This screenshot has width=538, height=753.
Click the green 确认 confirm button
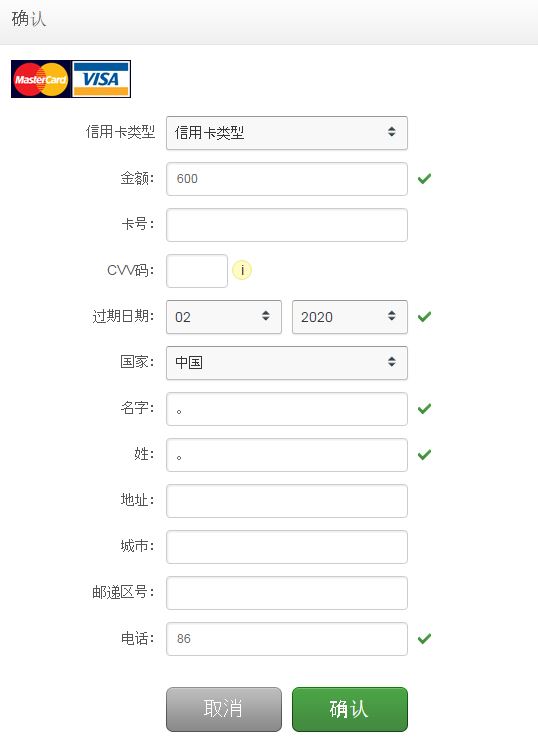click(x=350, y=709)
